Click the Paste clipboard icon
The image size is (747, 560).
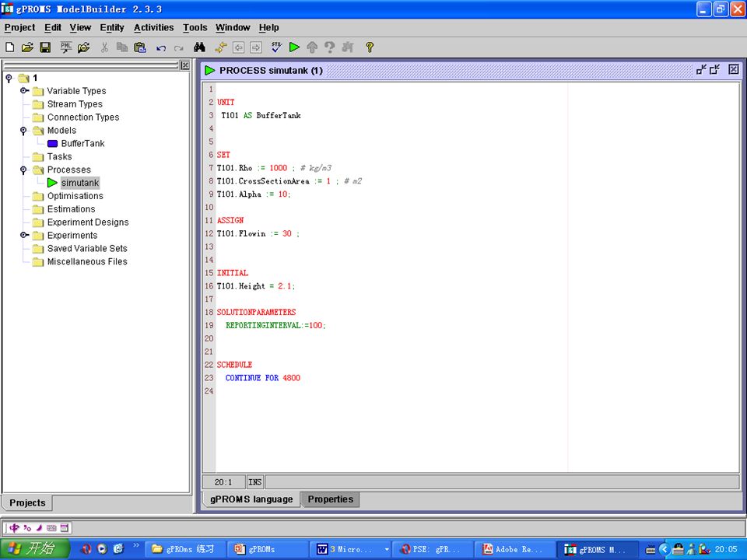pyautogui.click(x=140, y=47)
